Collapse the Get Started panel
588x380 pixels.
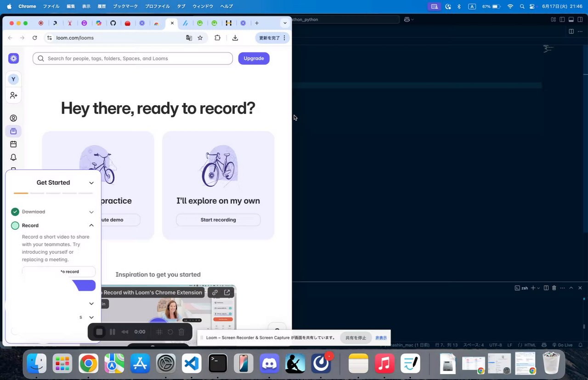(x=91, y=183)
